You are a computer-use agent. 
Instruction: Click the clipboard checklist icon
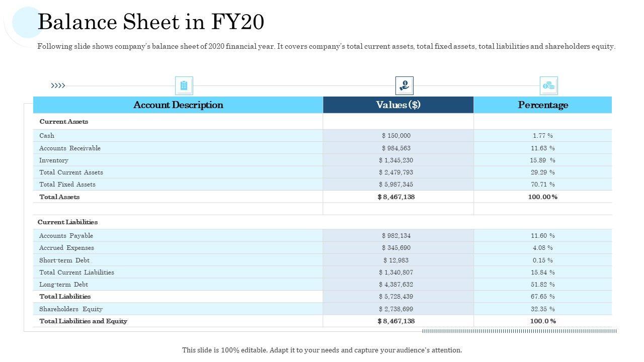pos(184,86)
